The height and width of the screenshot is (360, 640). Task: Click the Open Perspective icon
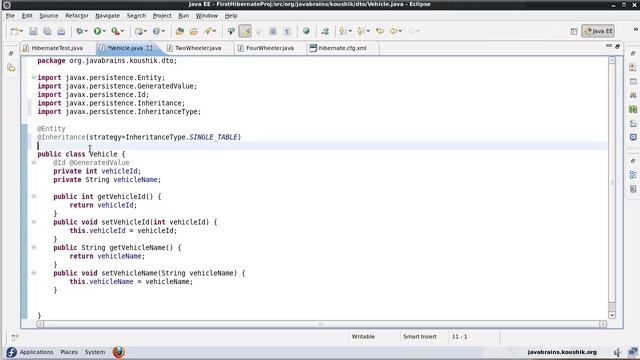574,31
